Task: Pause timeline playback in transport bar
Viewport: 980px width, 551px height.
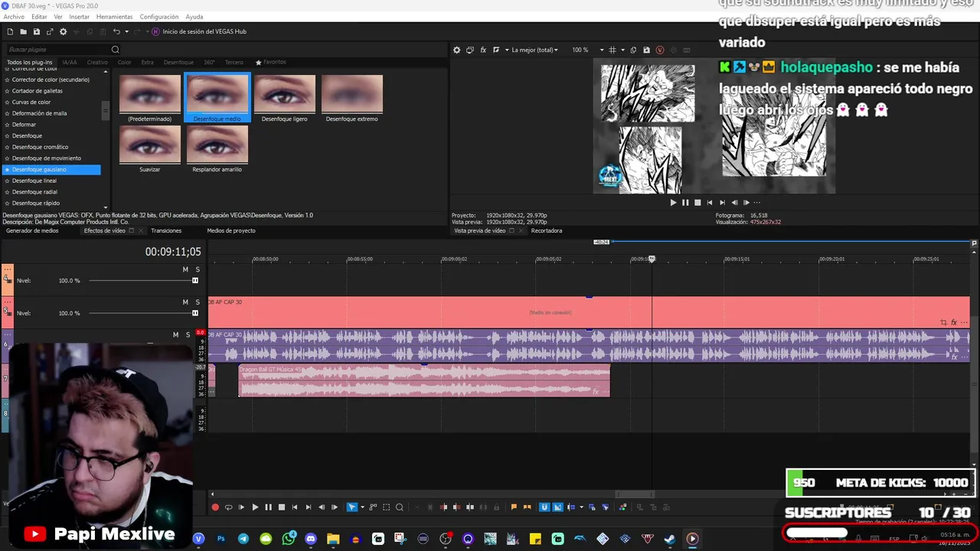Action: [x=268, y=507]
